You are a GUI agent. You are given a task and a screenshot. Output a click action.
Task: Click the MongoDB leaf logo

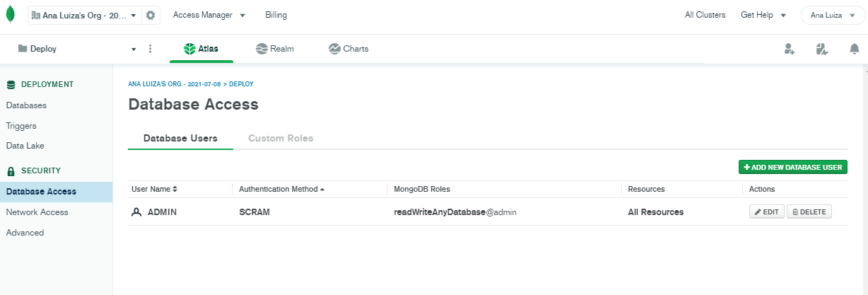[x=10, y=15]
